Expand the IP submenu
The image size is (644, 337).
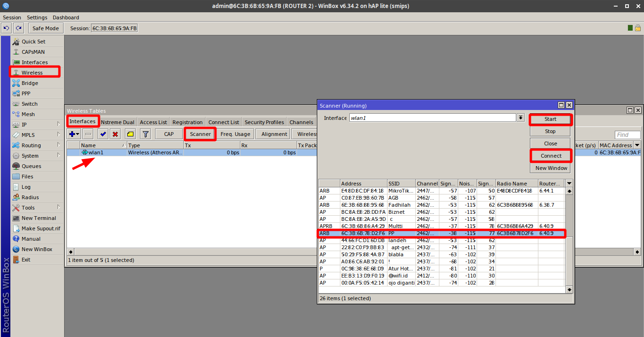[x=37, y=125]
